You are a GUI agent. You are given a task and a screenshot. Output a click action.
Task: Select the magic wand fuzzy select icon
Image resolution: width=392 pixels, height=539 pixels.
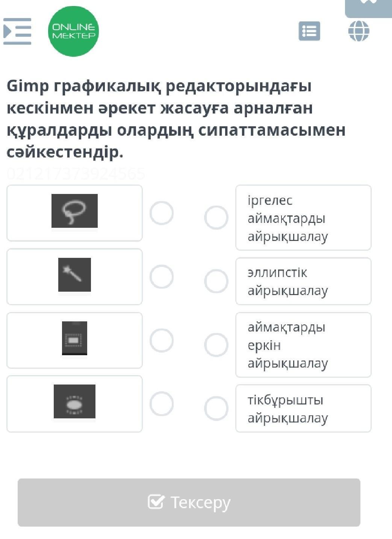pos(74,275)
